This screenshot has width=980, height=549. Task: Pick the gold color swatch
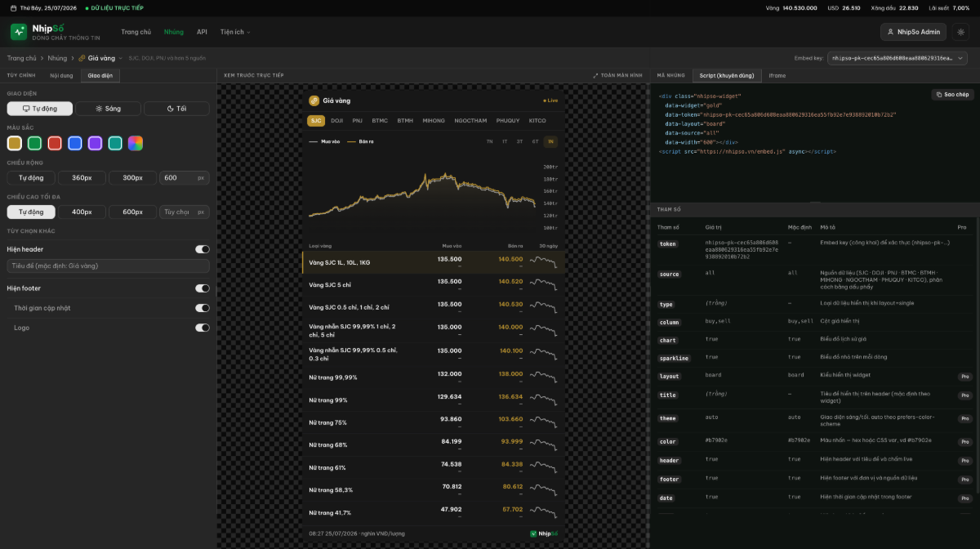14,143
